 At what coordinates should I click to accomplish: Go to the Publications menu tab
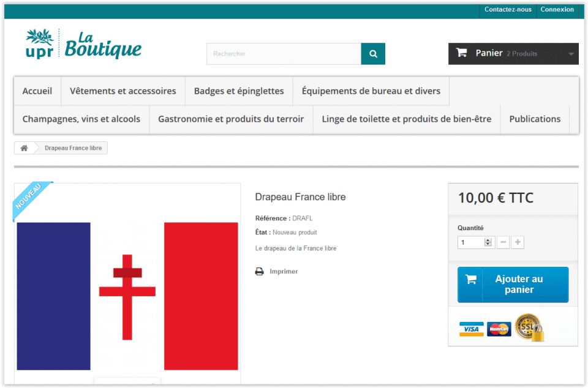click(535, 119)
